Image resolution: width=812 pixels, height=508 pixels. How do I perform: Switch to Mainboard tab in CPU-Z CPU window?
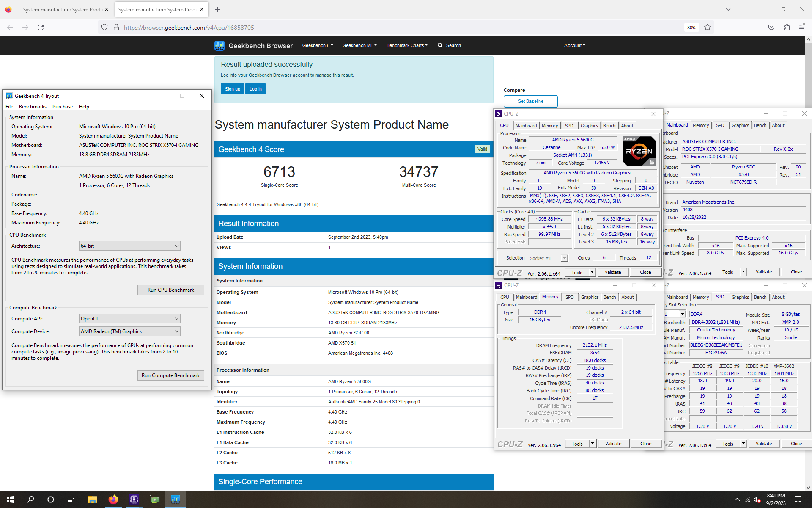click(x=526, y=126)
